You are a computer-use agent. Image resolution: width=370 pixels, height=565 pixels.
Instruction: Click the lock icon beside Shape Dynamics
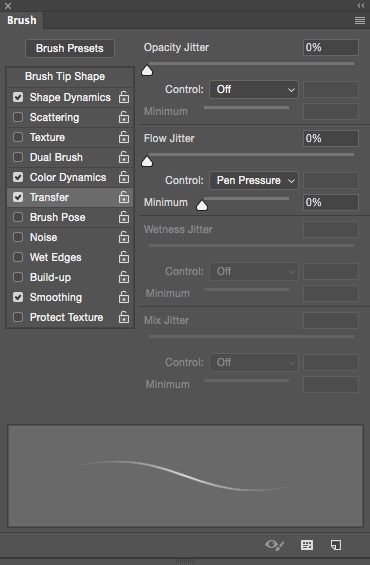[x=124, y=97]
